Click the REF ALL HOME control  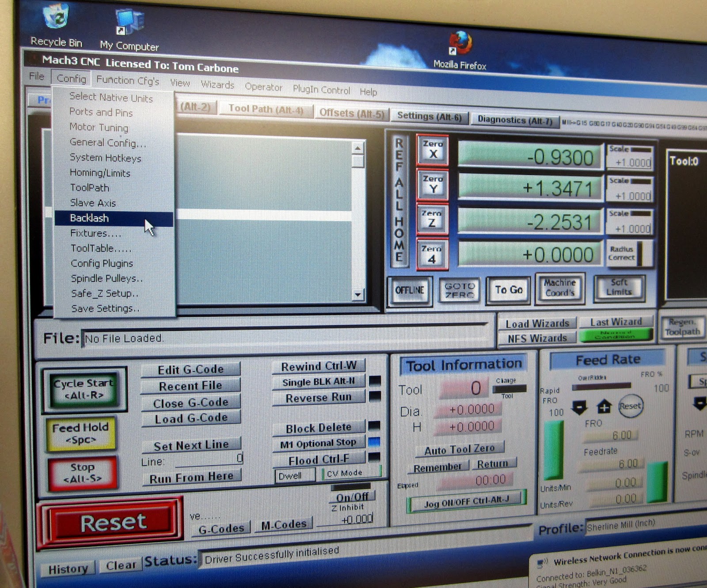tap(400, 199)
